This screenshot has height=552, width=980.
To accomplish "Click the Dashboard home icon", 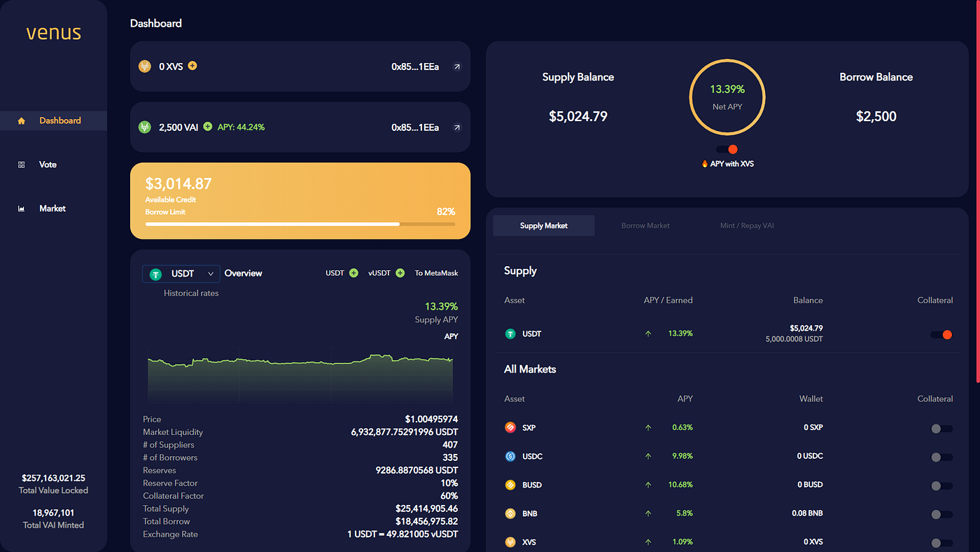I will [x=21, y=120].
